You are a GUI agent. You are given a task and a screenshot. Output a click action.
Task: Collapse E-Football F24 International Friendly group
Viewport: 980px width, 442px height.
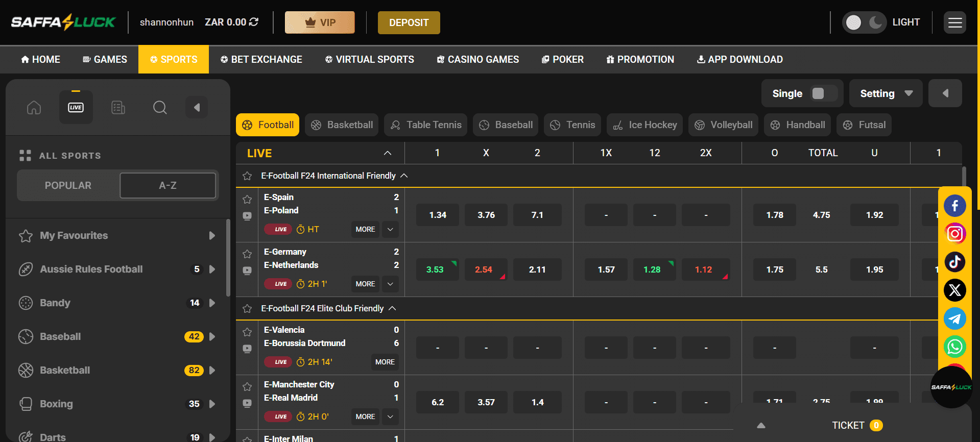point(404,176)
